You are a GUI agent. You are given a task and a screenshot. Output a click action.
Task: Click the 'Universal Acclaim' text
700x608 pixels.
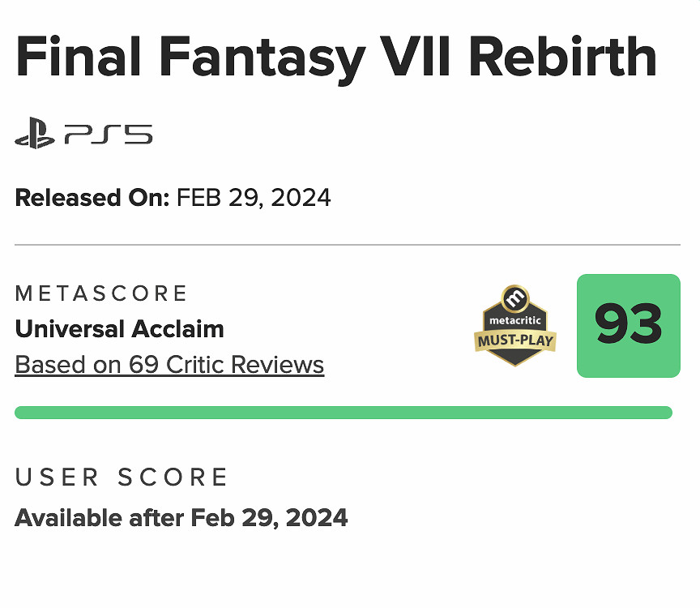tap(119, 329)
